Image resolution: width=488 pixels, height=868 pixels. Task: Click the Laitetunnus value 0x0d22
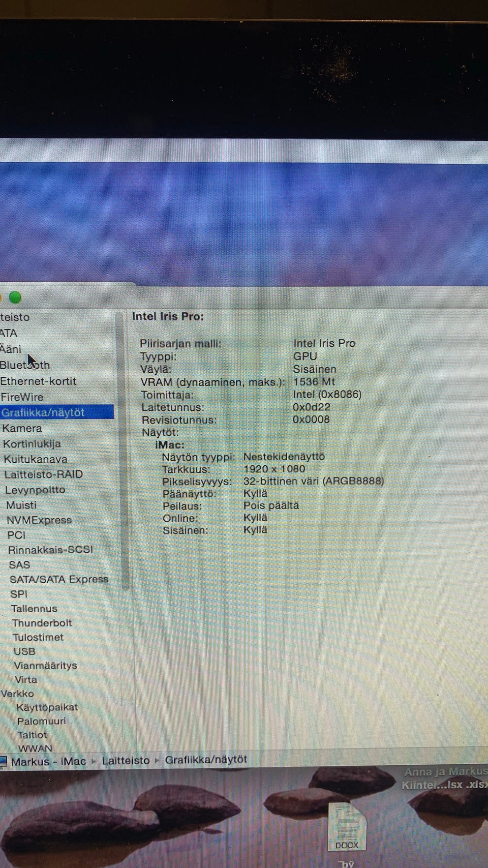tap(312, 407)
